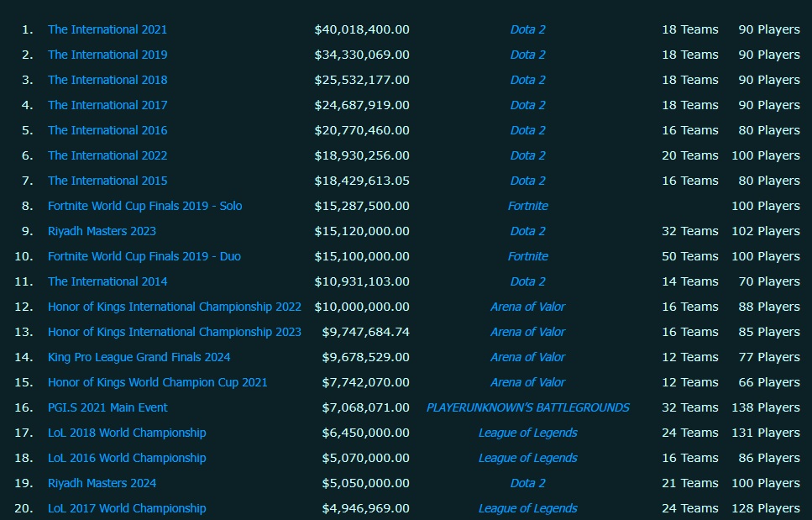This screenshot has height=520, width=812.
Task: Open The International 2018 tournament link
Action: (x=107, y=80)
